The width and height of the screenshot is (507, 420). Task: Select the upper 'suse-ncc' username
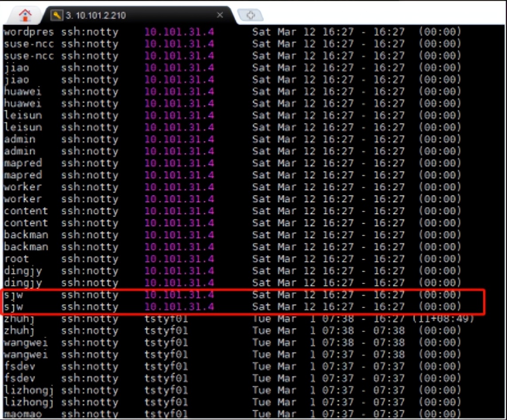pyautogui.click(x=29, y=44)
